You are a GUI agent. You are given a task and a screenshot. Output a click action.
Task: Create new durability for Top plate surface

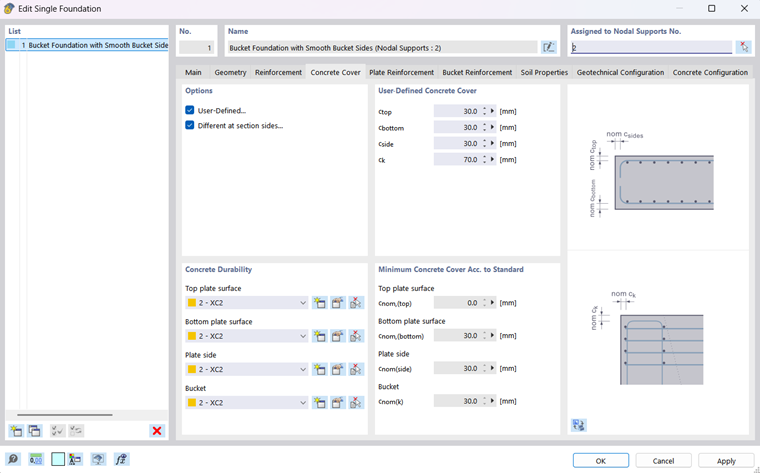pos(319,303)
